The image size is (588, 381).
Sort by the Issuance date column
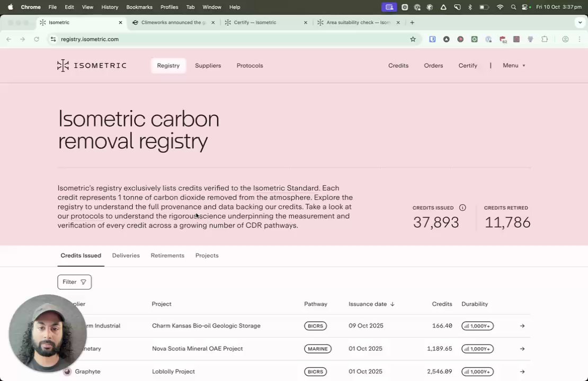[371, 304]
